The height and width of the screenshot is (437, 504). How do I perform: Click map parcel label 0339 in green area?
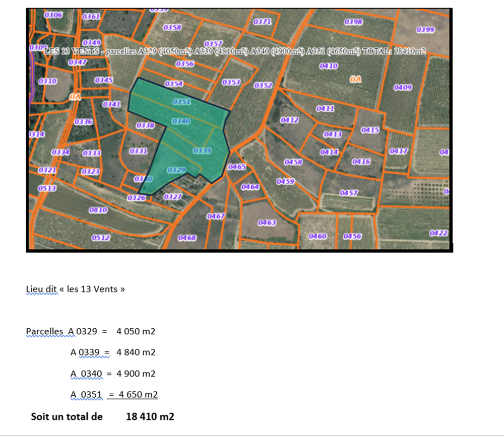(x=202, y=151)
